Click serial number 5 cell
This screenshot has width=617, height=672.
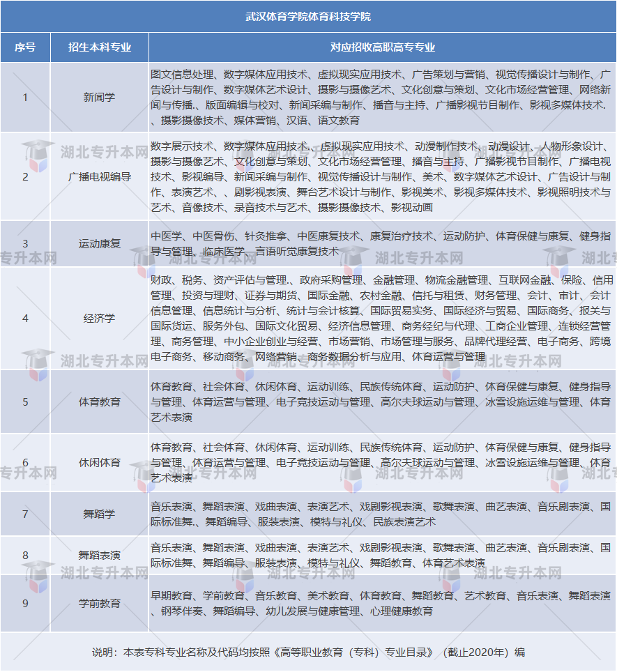pos(25,402)
